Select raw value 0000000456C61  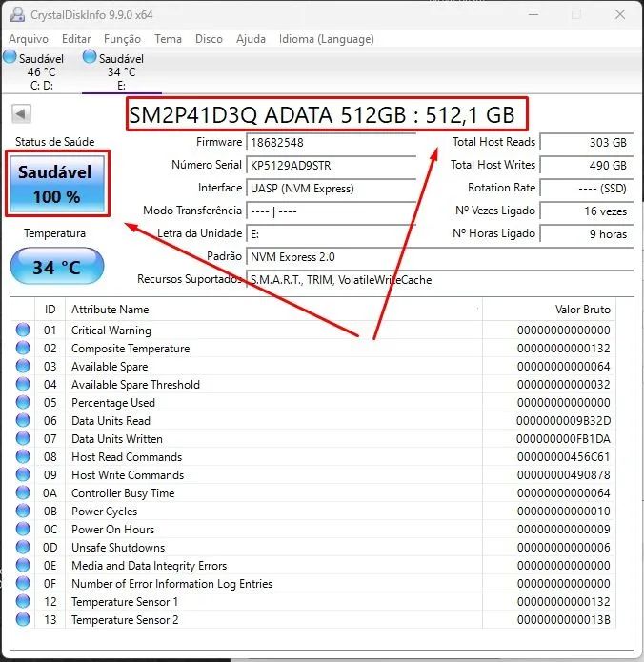click(x=564, y=457)
